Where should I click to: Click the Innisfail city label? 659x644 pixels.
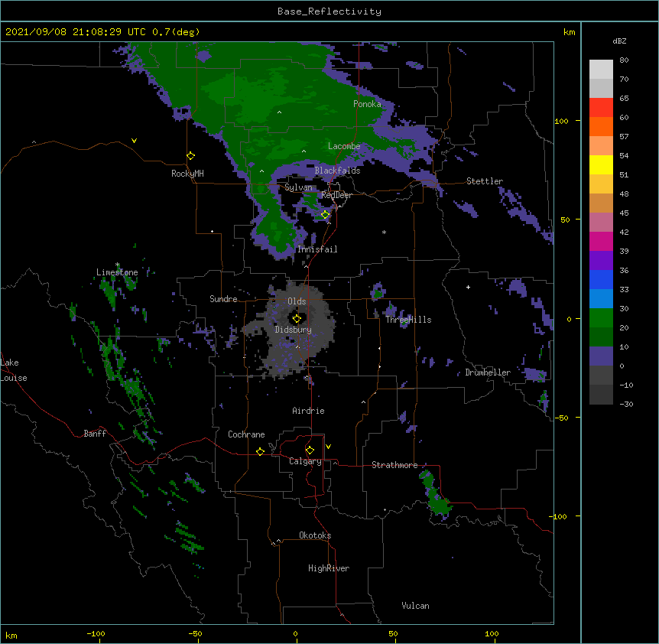[x=317, y=249]
